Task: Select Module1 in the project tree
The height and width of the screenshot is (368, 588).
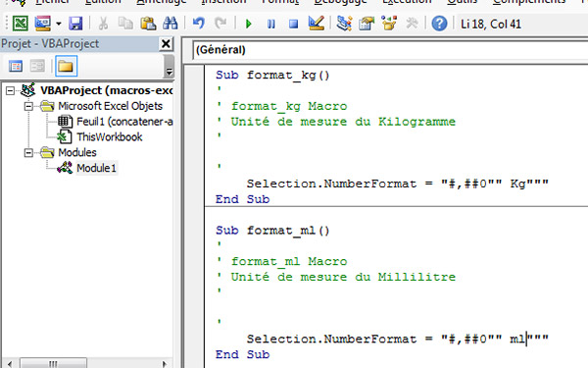Action: click(x=96, y=168)
